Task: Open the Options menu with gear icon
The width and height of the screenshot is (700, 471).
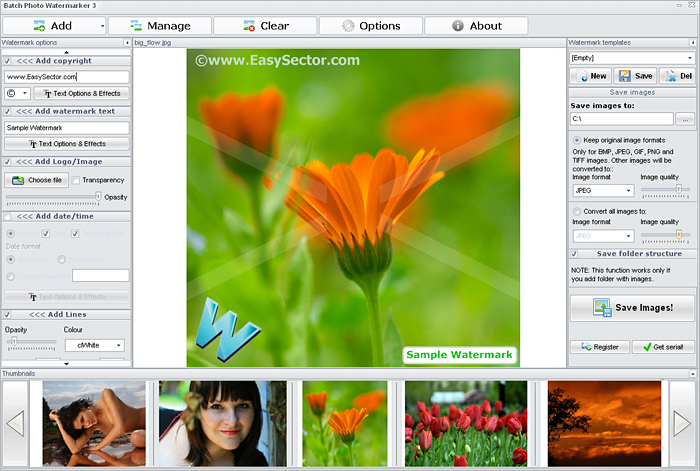Action: pyautogui.click(x=369, y=26)
